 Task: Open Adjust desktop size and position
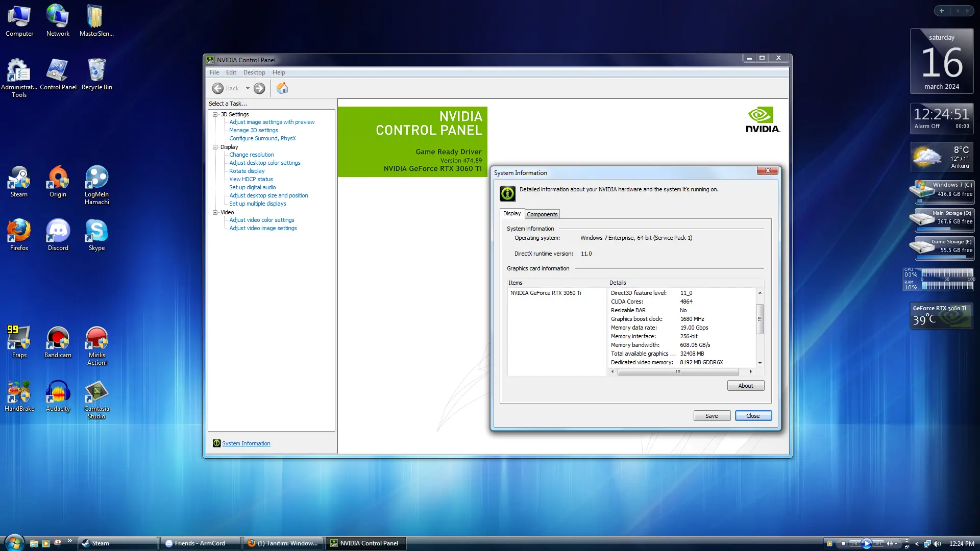(x=268, y=195)
